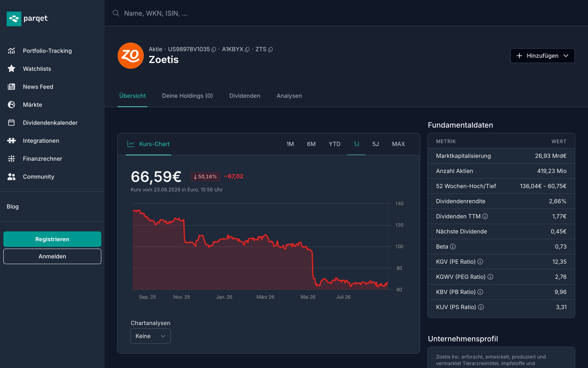Click the Integrationen puzzle icon

click(11, 141)
